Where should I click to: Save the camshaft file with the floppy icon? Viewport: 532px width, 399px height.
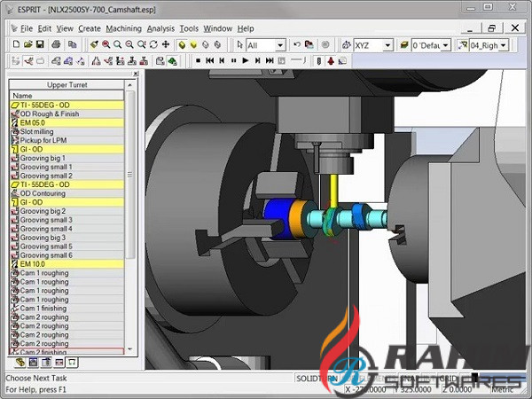(x=40, y=44)
